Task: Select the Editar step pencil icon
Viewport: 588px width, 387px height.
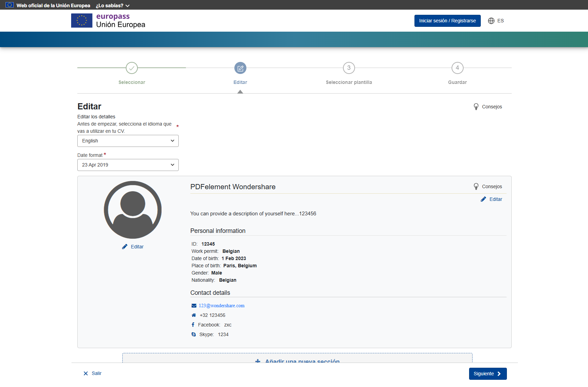Action: point(240,68)
